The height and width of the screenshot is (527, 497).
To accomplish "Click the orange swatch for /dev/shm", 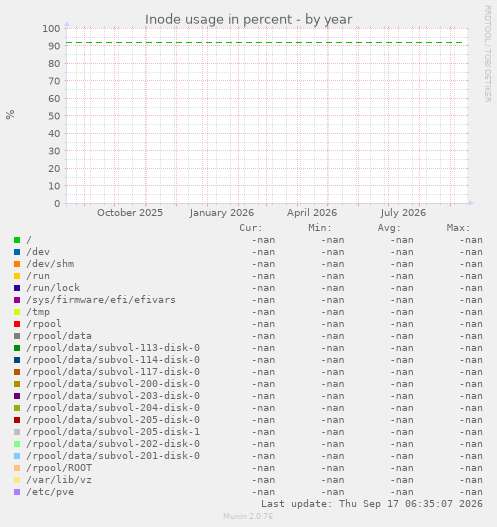I will [17, 264].
